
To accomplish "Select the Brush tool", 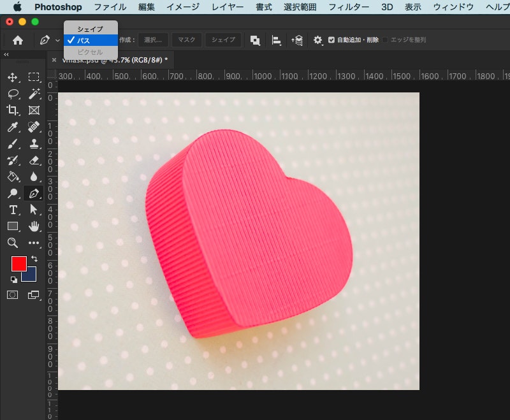I will click(12, 143).
